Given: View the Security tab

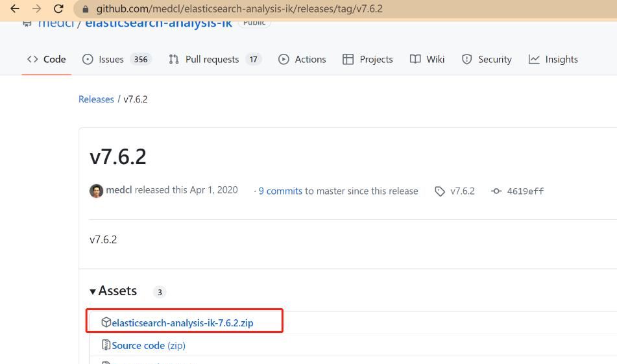Looking at the screenshot, I should (x=487, y=60).
